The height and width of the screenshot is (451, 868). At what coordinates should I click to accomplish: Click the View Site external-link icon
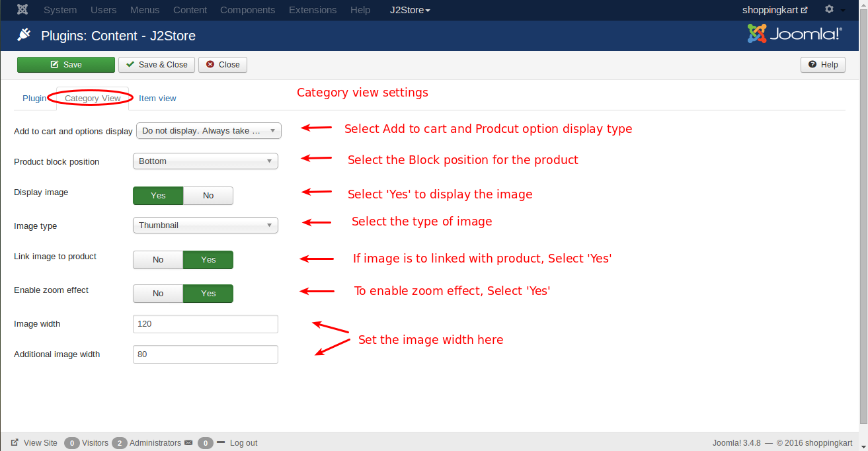[x=15, y=442]
